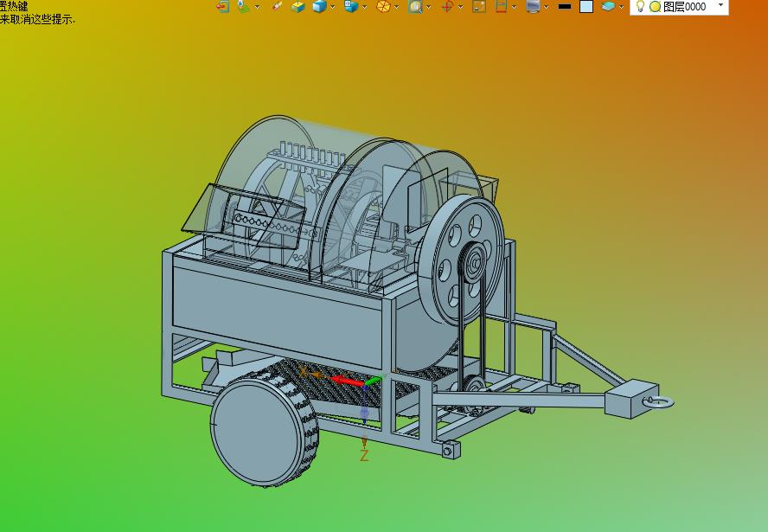The height and width of the screenshot is (532, 768).
Task: Click the orange section view icon
Action: 383,6
